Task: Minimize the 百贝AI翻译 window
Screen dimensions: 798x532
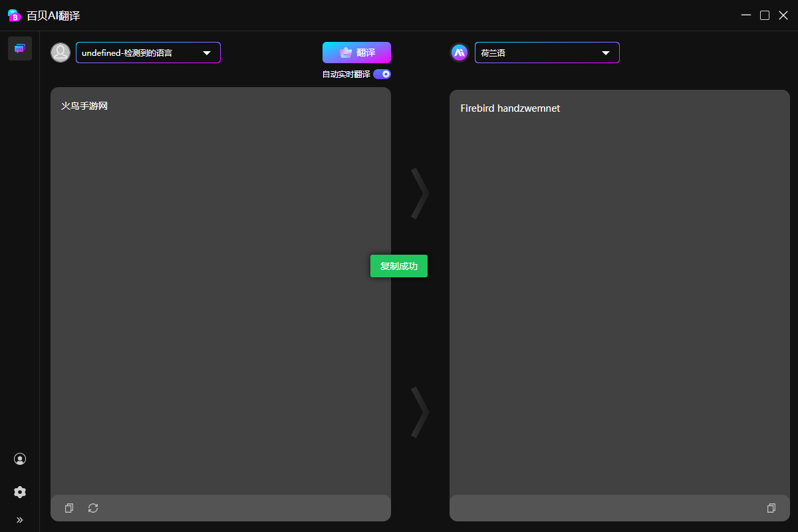Action: (x=746, y=15)
